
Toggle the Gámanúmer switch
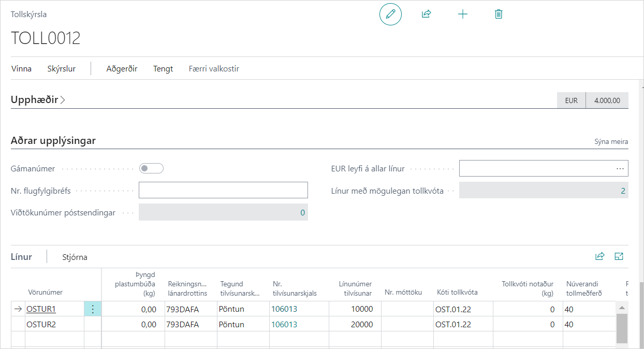tap(151, 168)
